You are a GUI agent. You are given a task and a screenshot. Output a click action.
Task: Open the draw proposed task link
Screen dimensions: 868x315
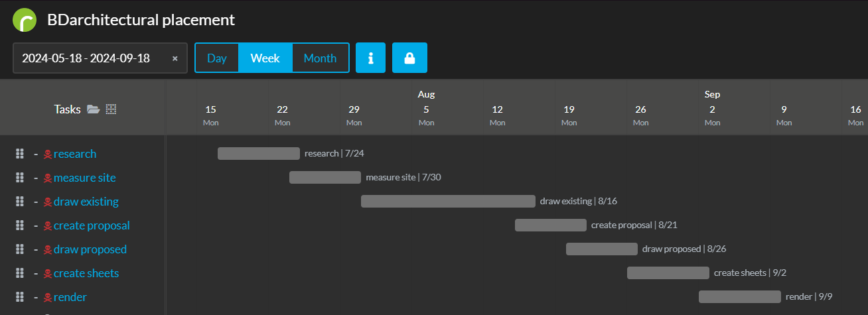coord(90,249)
